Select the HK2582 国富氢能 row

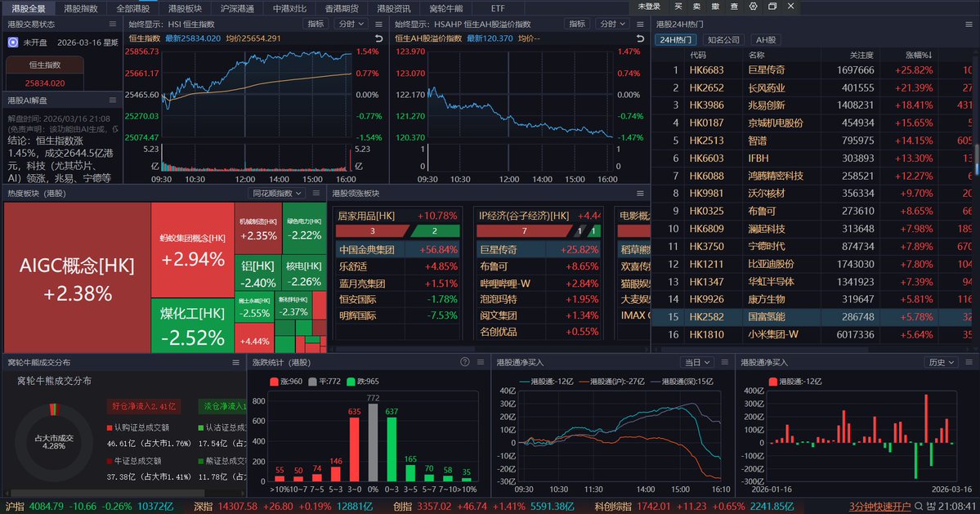click(812, 316)
